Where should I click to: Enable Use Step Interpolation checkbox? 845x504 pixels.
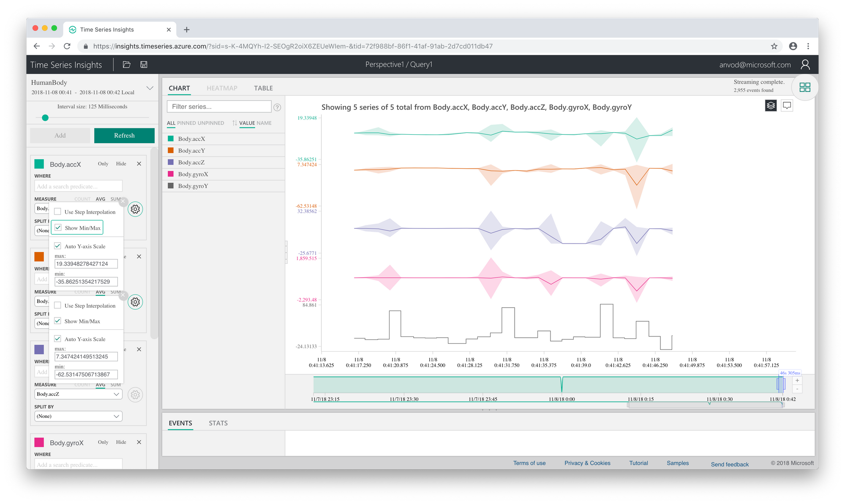[x=58, y=212]
